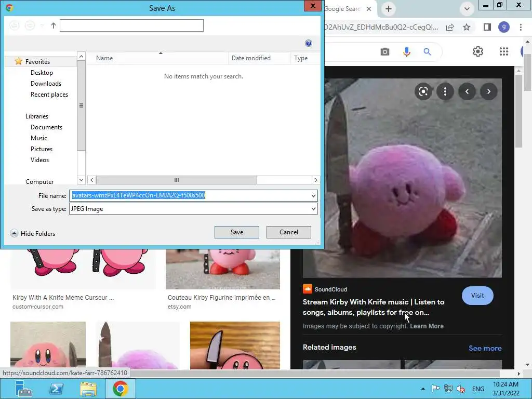Click the Save button

(237, 232)
